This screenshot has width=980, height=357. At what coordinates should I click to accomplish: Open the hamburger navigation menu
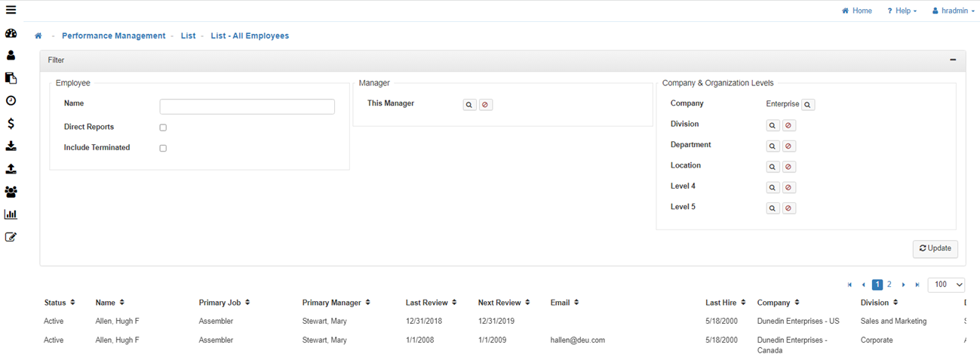[x=11, y=11]
